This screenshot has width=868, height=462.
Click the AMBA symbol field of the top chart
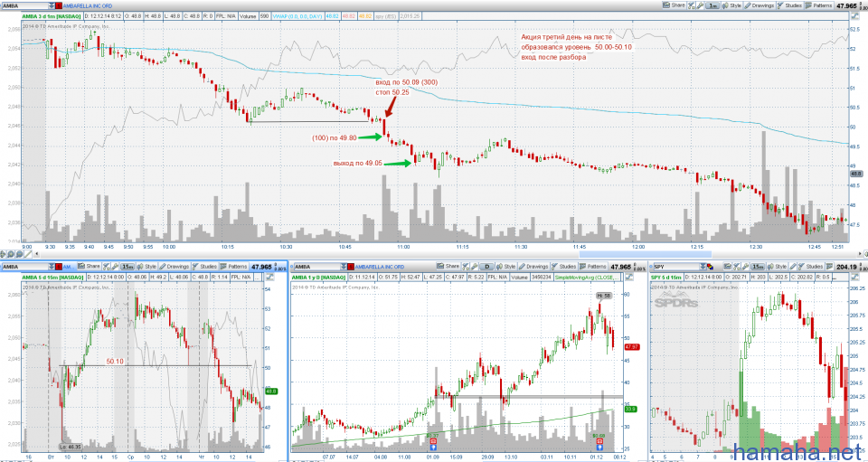(x=25, y=6)
